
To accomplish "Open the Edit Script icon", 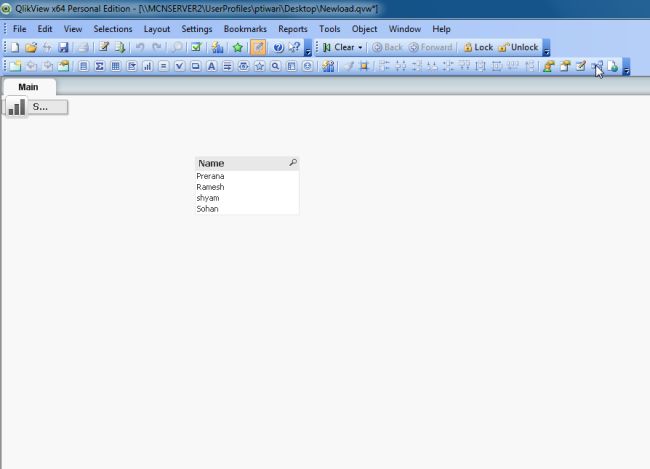I will tap(104, 47).
